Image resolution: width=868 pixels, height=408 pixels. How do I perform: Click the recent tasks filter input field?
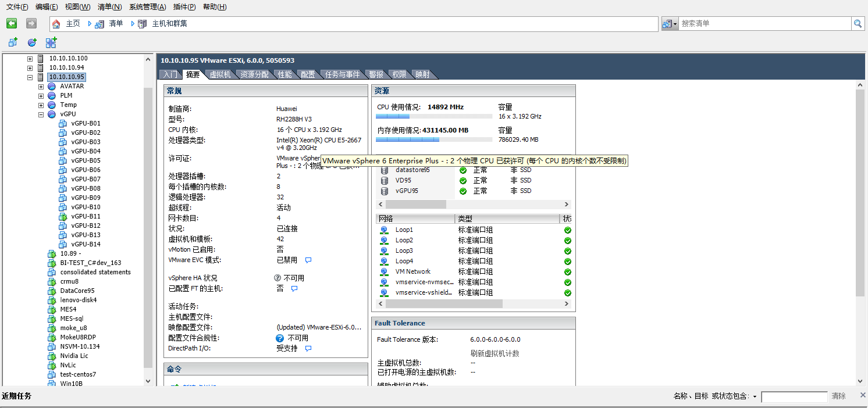[x=794, y=396]
